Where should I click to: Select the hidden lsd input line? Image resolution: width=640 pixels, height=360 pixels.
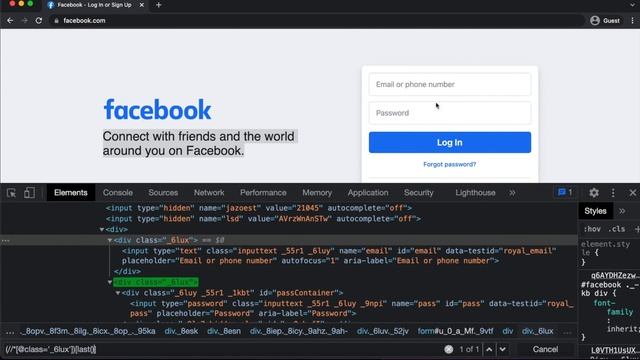(263, 219)
